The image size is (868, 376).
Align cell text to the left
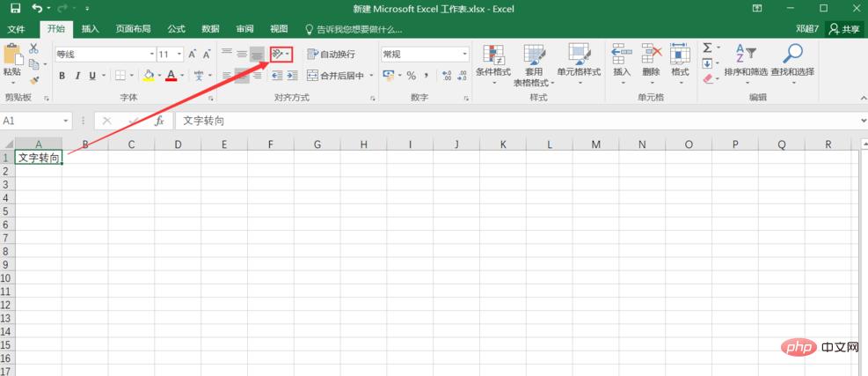coord(226,76)
